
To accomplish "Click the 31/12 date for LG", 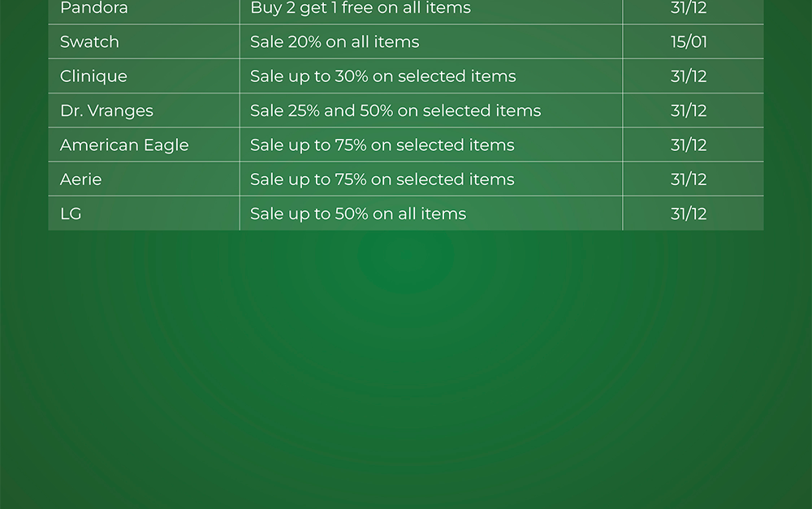I will click(x=689, y=214).
